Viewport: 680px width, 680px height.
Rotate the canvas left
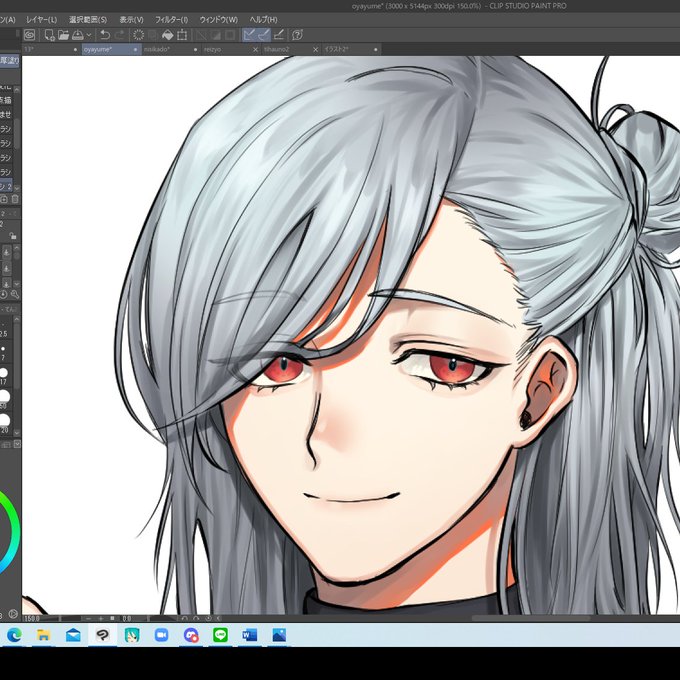pyautogui.click(x=185, y=619)
